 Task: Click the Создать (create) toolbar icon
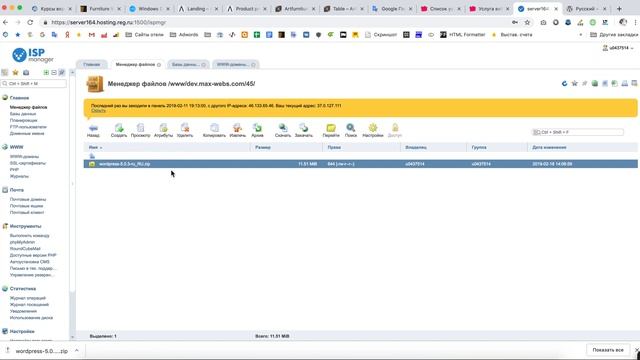click(x=119, y=130)
